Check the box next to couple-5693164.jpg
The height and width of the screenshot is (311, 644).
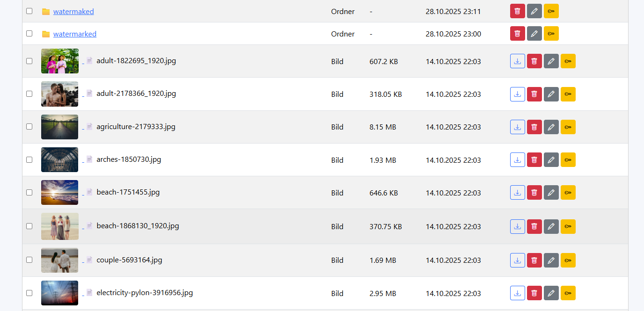tap(29, 260)
